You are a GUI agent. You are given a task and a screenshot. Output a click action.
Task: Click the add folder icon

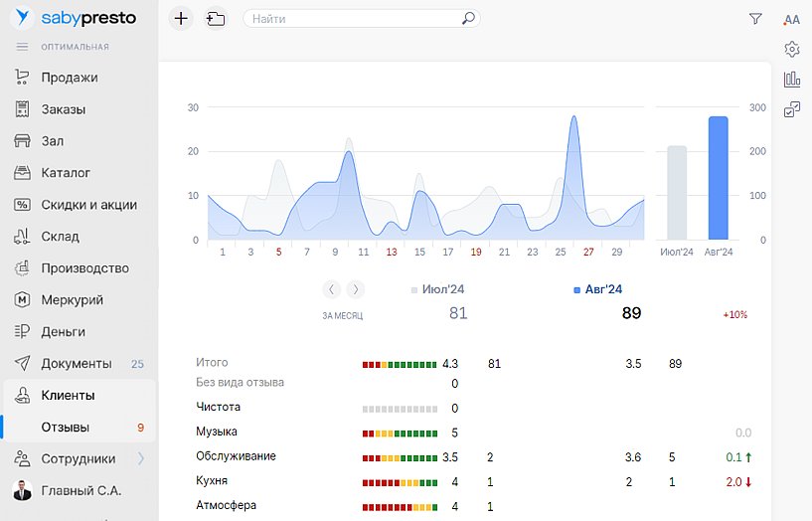click(216, 18)
